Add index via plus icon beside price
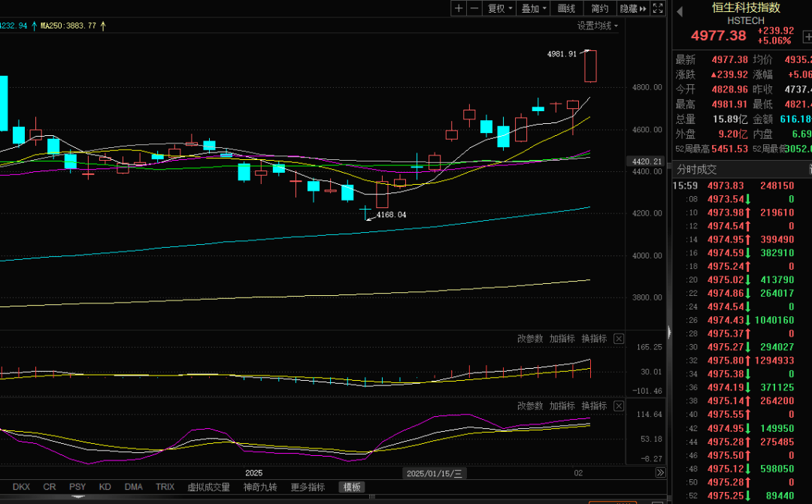This screenshot has height=504, width=812. pos(807,36)
